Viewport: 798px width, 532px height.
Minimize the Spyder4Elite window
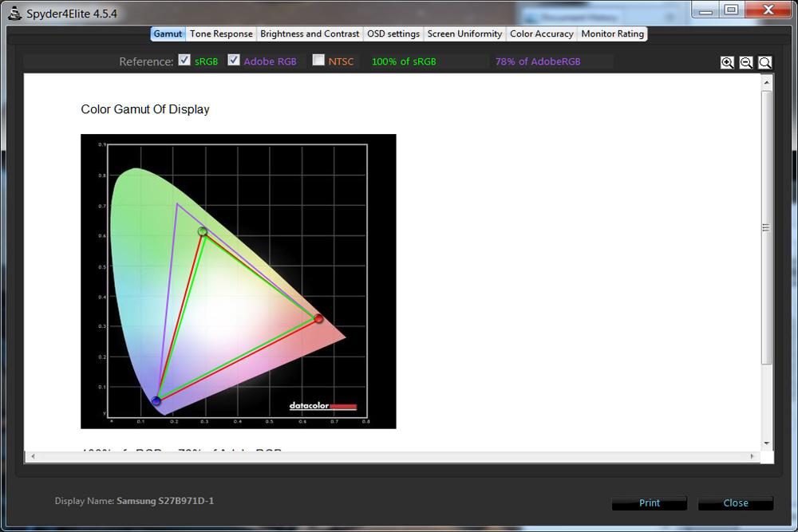click(x=705, y=10)
